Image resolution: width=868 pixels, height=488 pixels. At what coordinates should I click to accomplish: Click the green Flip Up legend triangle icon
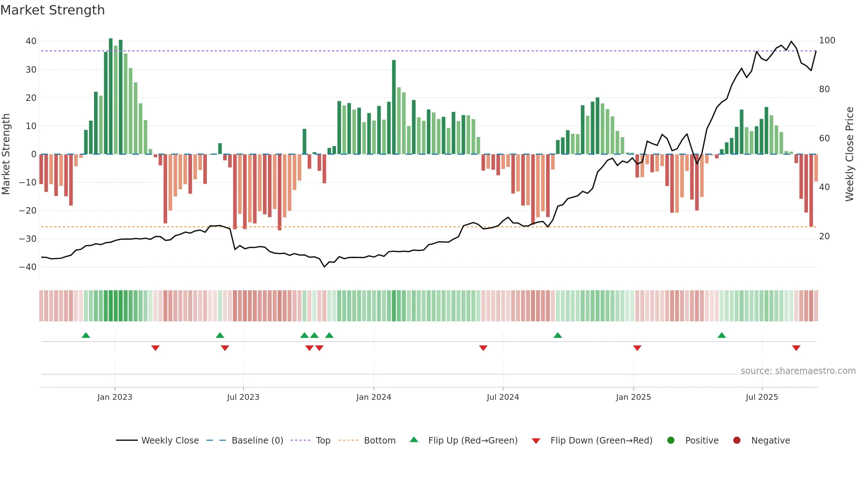point(414,440)
